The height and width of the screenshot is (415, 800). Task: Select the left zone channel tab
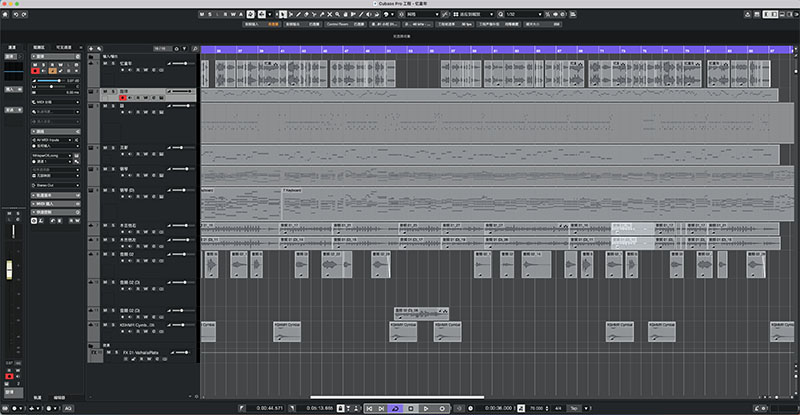click(12, 47)
